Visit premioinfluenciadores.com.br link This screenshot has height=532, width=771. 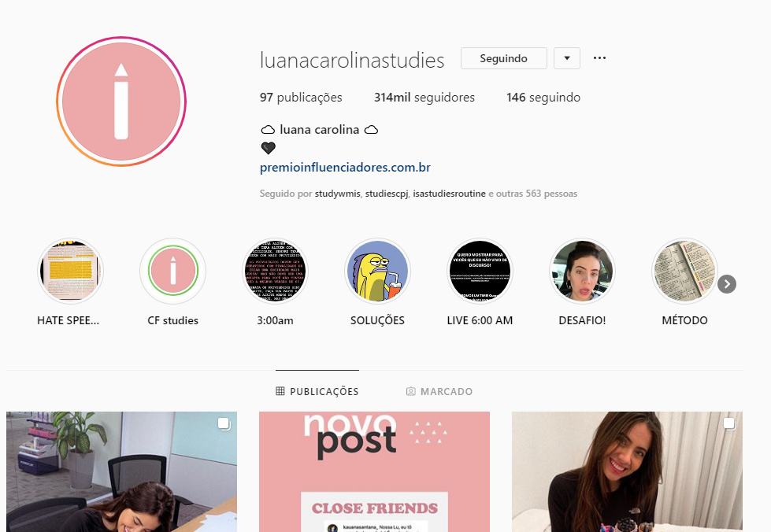point(345,168)
